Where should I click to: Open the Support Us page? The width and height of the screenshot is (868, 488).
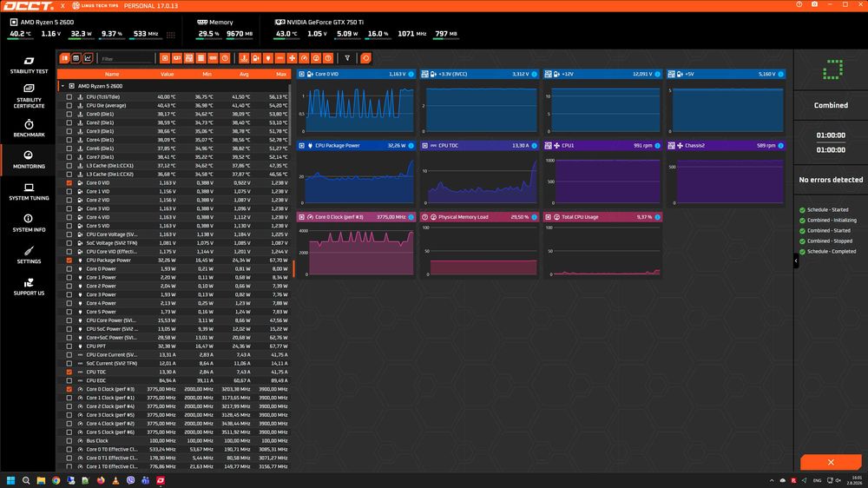coord(29,287)
